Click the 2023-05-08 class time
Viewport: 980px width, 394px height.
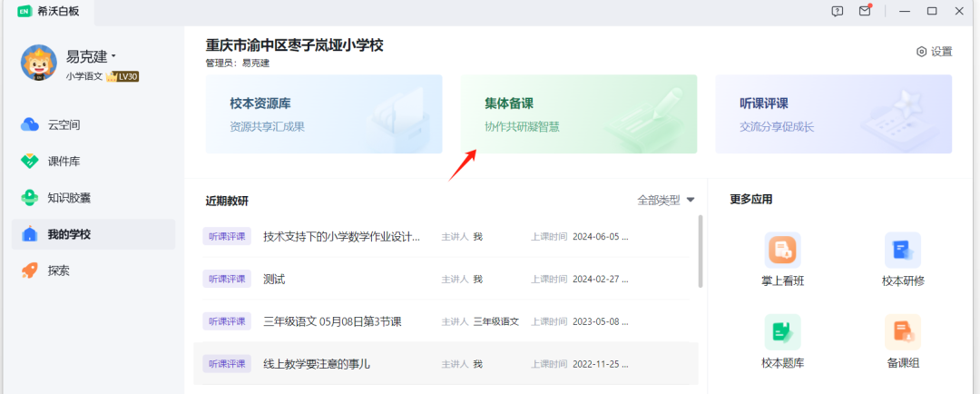601,321
